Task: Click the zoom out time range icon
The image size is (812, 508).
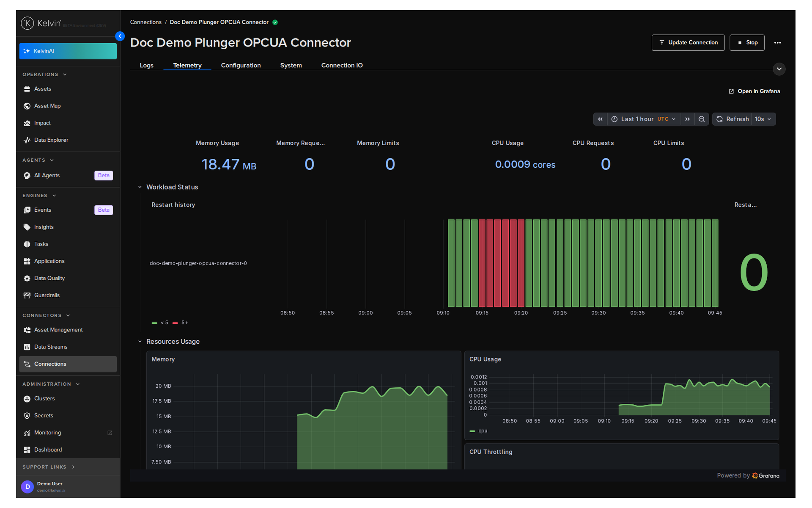Action: (x=702, y=119)
